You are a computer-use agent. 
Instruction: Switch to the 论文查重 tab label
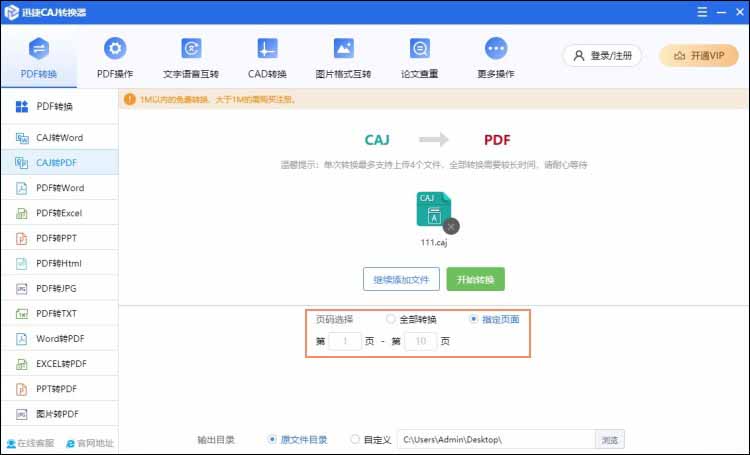[x=419, y=74]
